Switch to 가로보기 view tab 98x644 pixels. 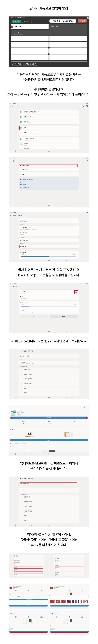click(x=16, y=21)
